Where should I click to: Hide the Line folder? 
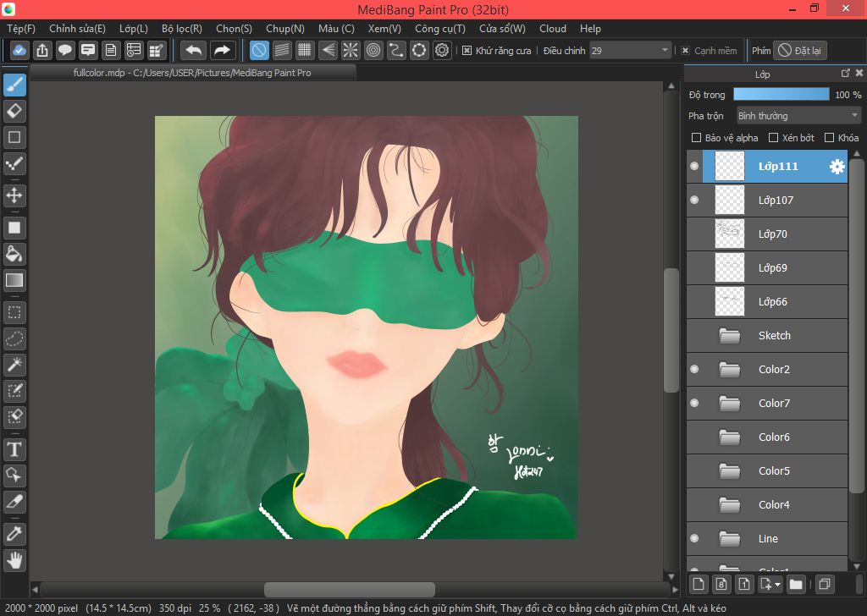[694, 539]
